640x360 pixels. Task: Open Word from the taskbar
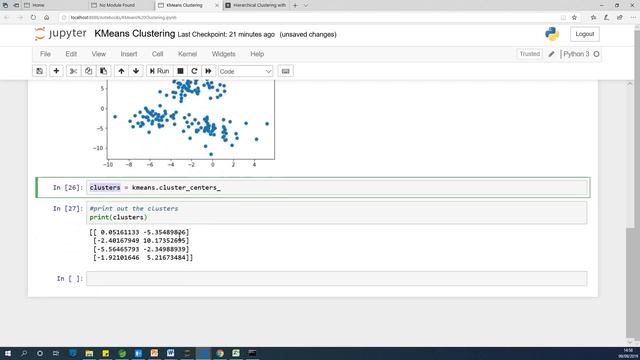[x=170, y=353]
